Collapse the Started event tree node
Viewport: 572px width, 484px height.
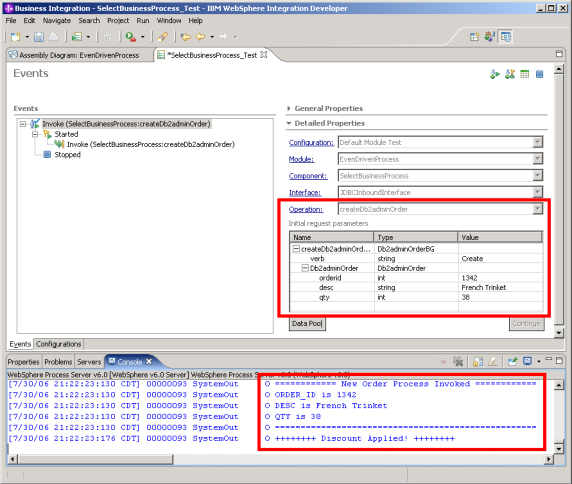35,134
